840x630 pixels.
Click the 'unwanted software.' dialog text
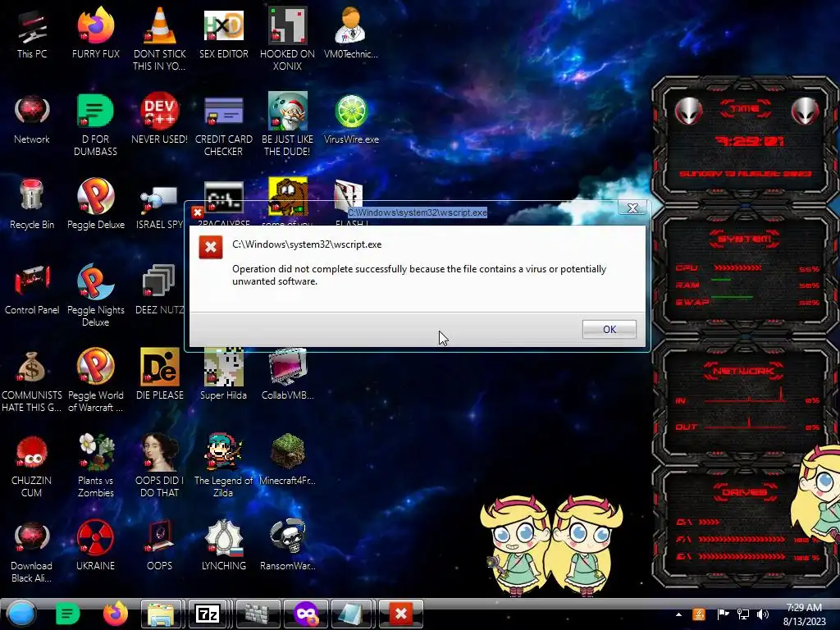tap(275, 281)
